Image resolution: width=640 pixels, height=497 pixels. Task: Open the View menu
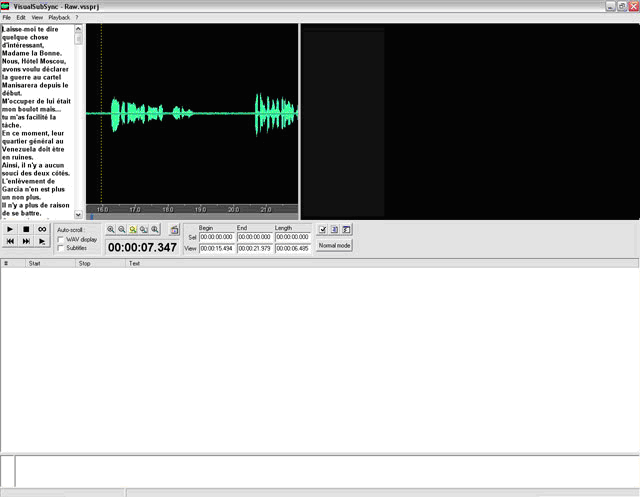[37, 18]
